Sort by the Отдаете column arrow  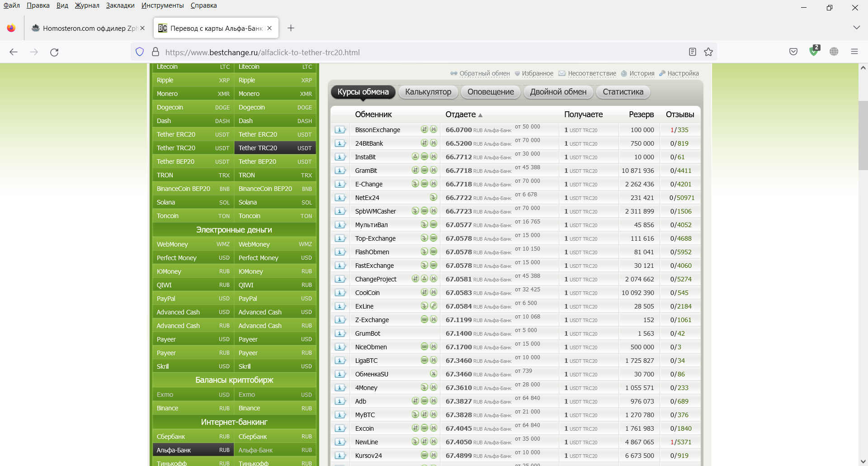480,115
